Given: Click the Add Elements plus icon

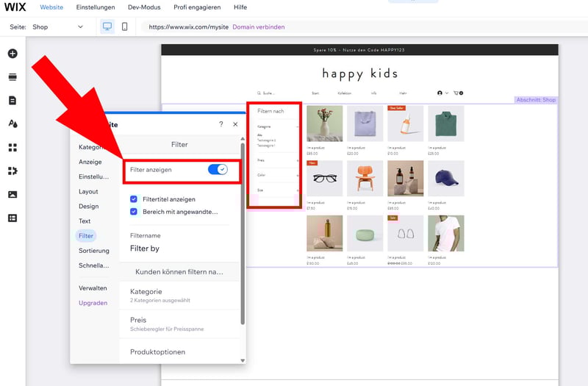Looking at the screenshot, I should tap(12, 54).
